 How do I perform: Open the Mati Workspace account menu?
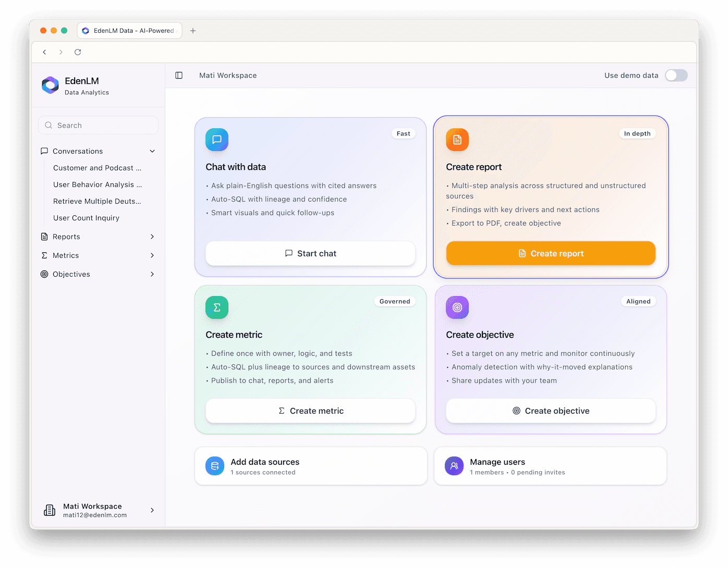click(98, 510)
